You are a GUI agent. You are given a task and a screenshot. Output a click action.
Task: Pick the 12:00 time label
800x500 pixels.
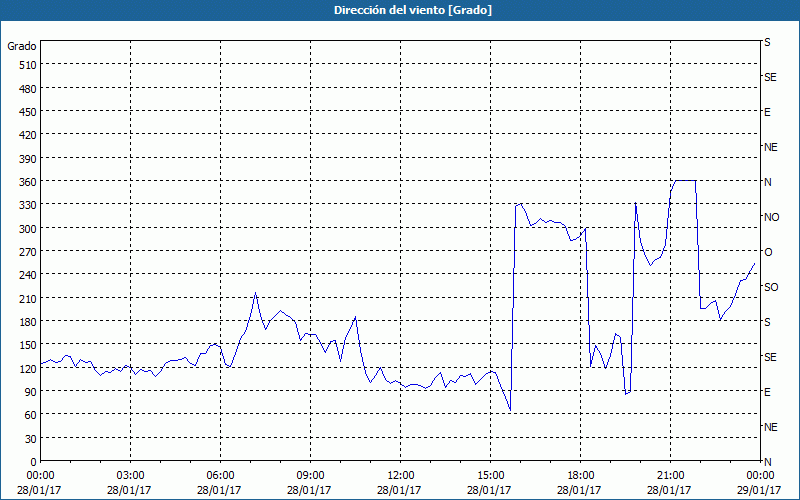[x=401, y=476]
